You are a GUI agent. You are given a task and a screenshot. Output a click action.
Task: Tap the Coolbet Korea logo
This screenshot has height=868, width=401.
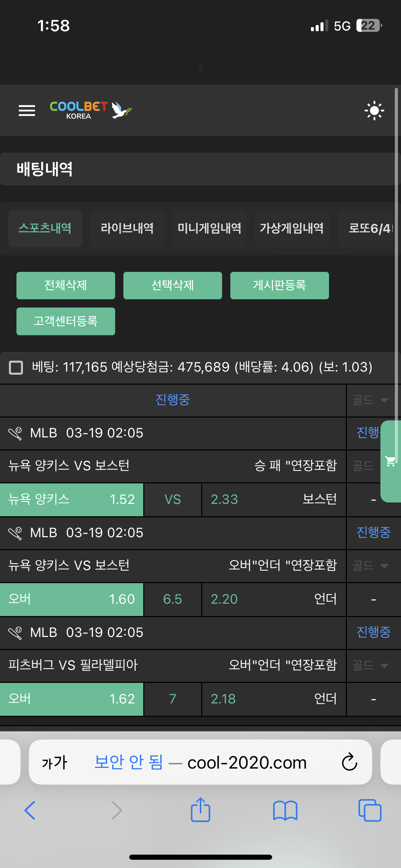pyautogui.click(x=90, y=110)
